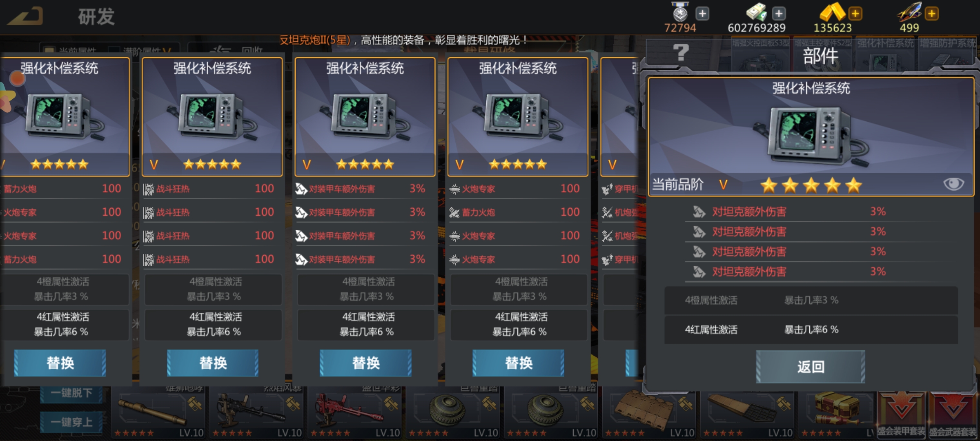Toggle the 当前属性 checkbox
The height and width of the screenshot is (441, 980).
[50, 51]
